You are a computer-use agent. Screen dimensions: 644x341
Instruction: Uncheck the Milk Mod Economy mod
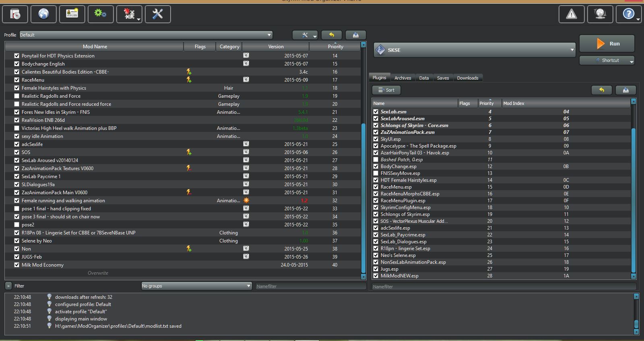click(17, 265)
